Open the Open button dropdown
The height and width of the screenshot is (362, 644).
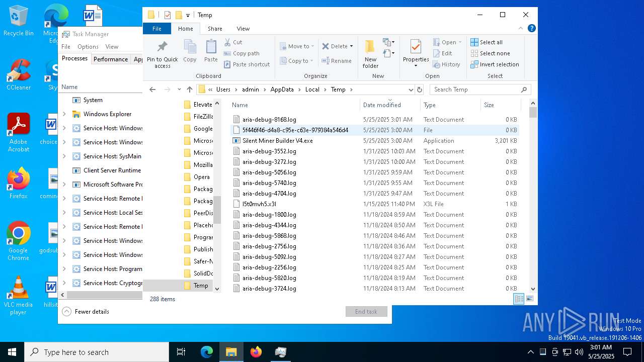(460, 42)
